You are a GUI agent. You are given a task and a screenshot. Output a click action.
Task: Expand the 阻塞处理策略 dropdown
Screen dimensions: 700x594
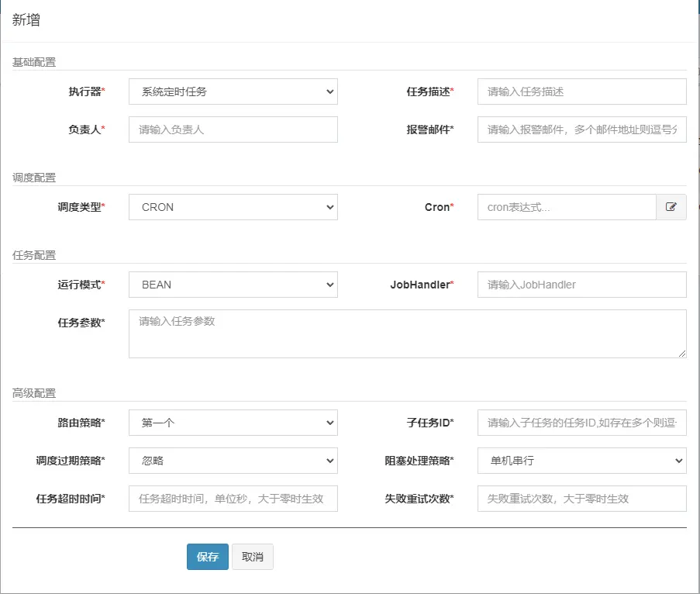tap(581, 461)
